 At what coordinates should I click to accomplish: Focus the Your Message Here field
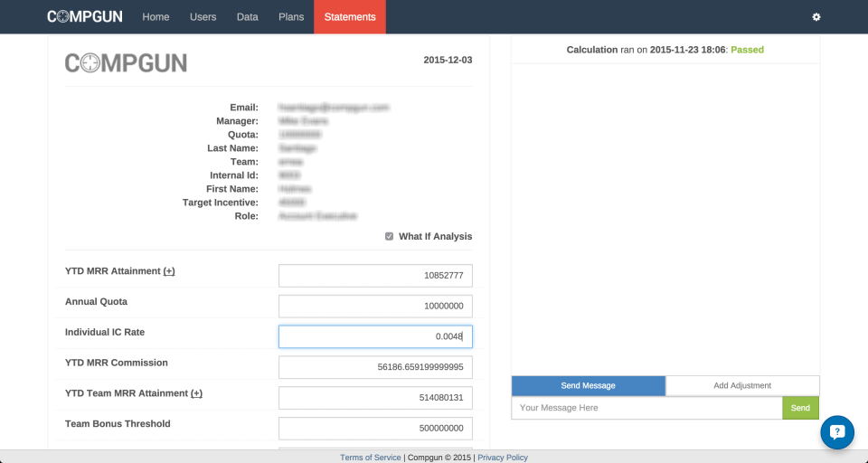(646, 408)
